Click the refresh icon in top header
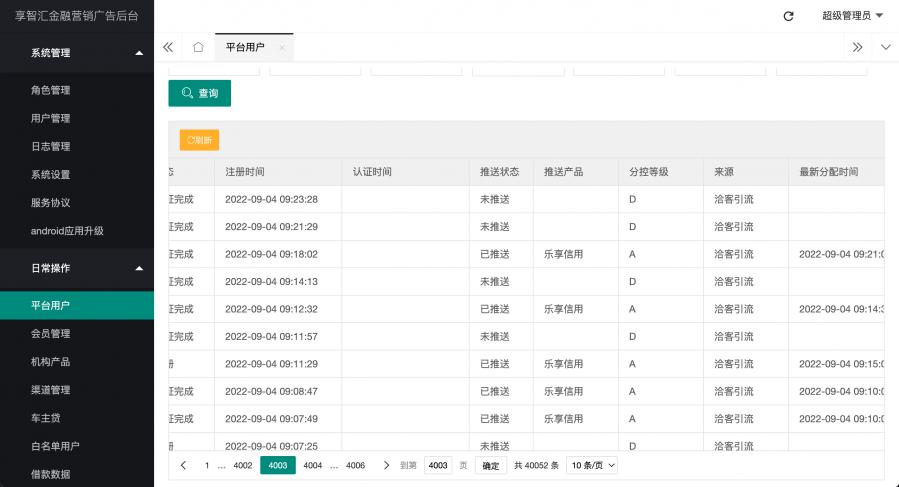 pos(788,16)
